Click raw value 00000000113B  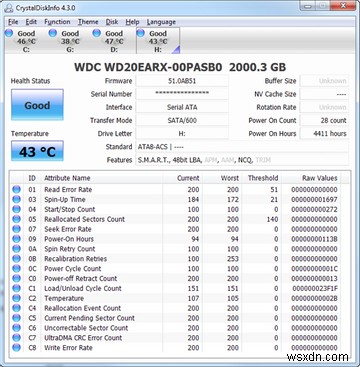(x=314, y=239)
